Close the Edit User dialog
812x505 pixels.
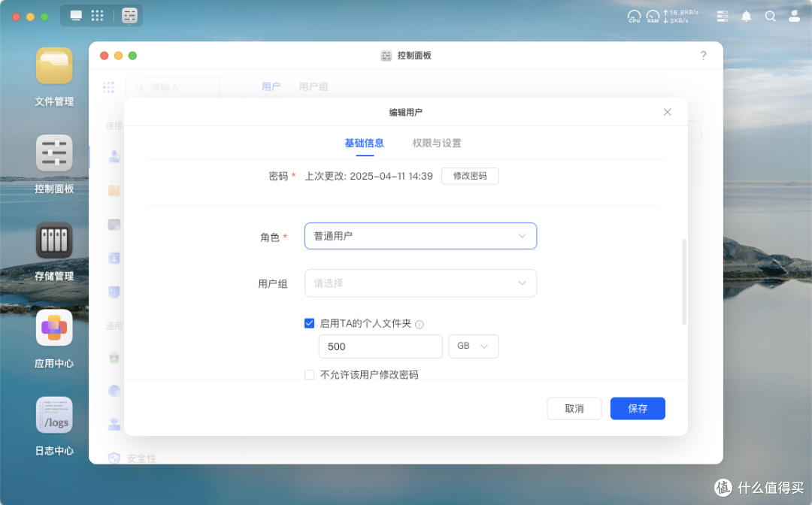(668, 112)
